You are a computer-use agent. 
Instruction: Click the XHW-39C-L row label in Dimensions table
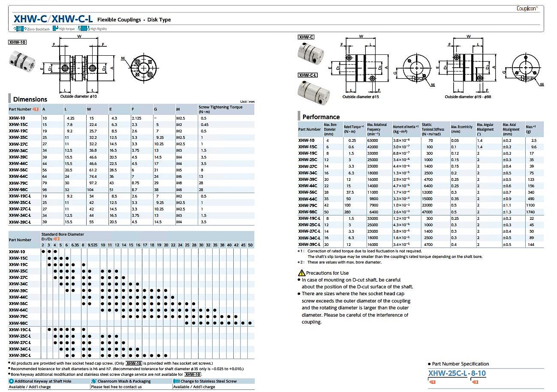[x=20, y=222]
